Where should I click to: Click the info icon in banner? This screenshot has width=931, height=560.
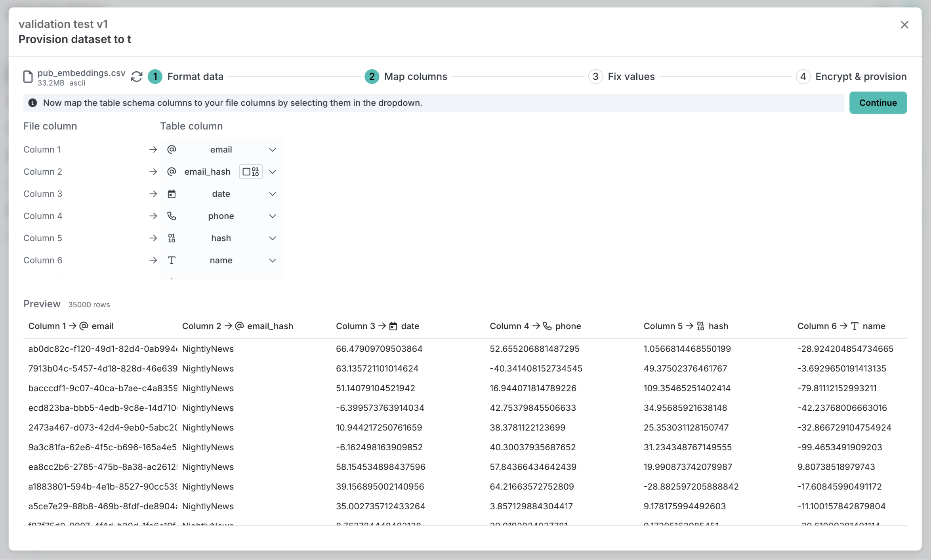pos(32,103)
